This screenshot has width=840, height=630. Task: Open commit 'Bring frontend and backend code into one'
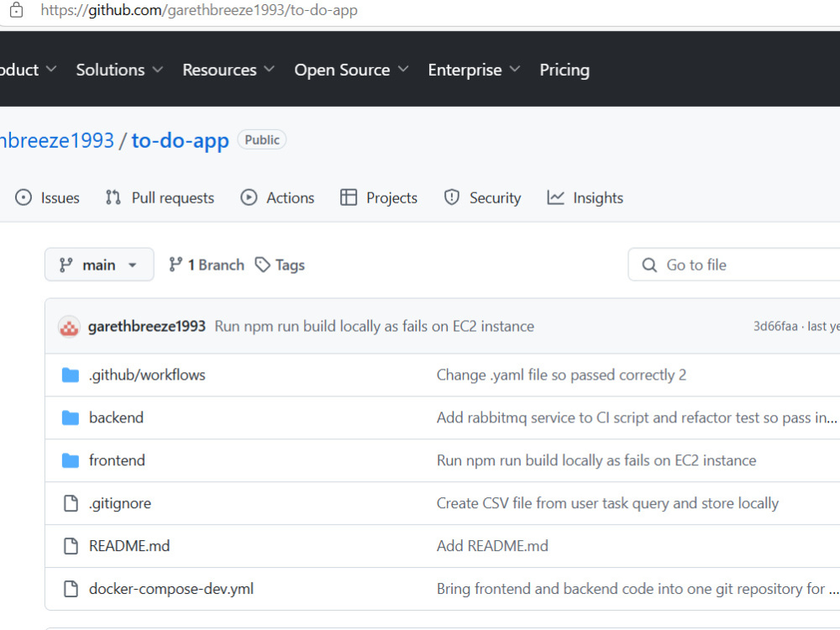tap(638, 589)
